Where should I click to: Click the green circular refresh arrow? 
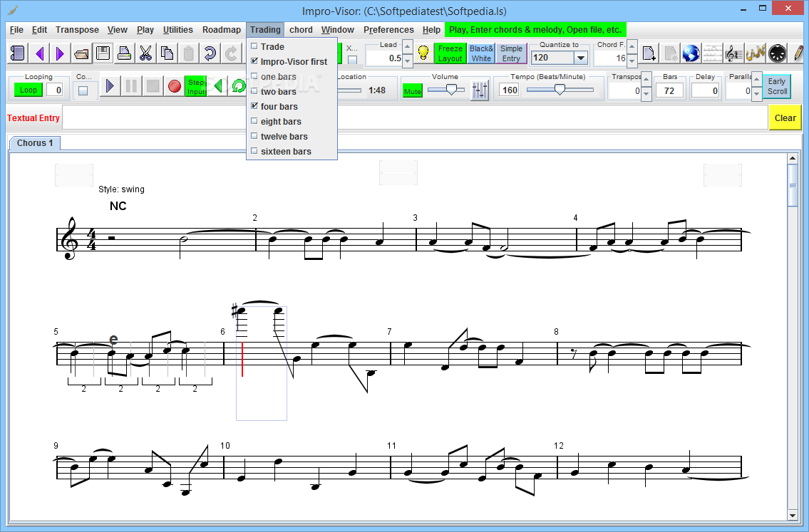pyautogui.click(x=238, y=85)
